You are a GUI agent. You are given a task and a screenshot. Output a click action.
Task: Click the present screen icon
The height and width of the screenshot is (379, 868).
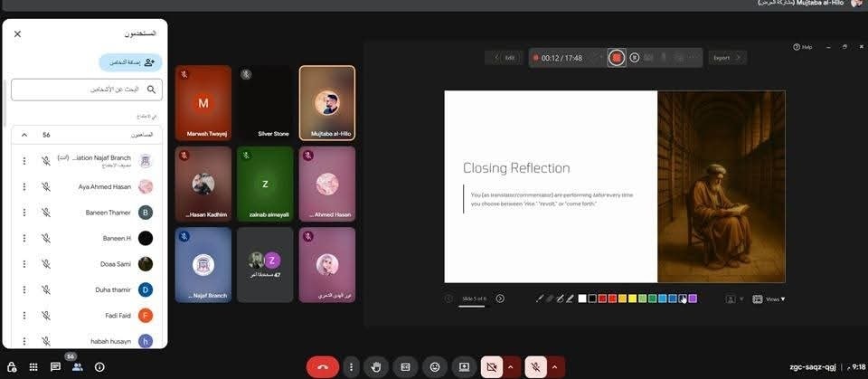tap(464, 366)
